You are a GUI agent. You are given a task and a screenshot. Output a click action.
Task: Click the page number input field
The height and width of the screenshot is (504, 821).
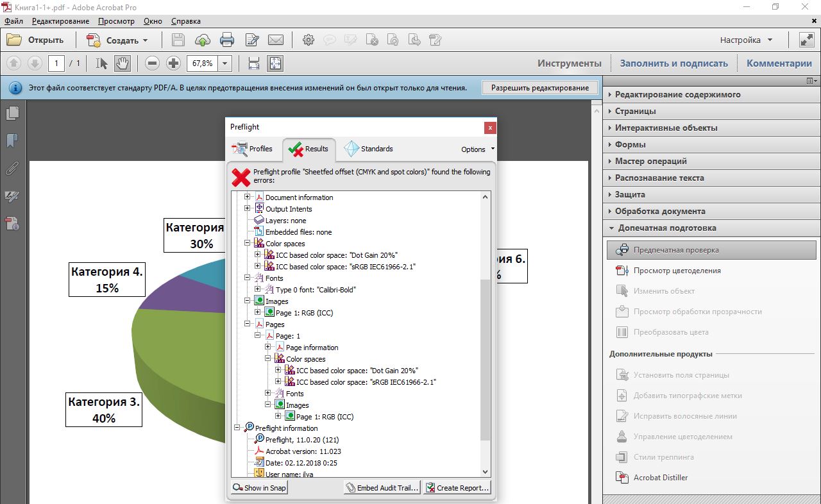[56, 63]
